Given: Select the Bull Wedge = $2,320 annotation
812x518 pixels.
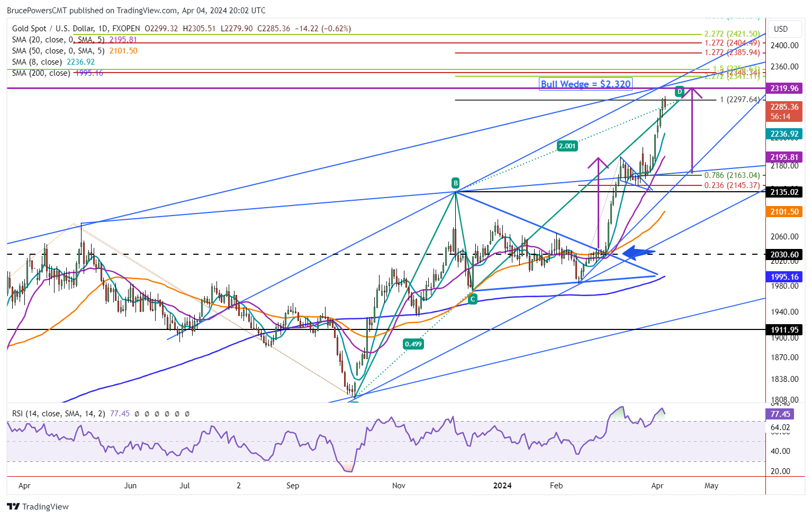Looking at the screenshot, I should [585, 84].
